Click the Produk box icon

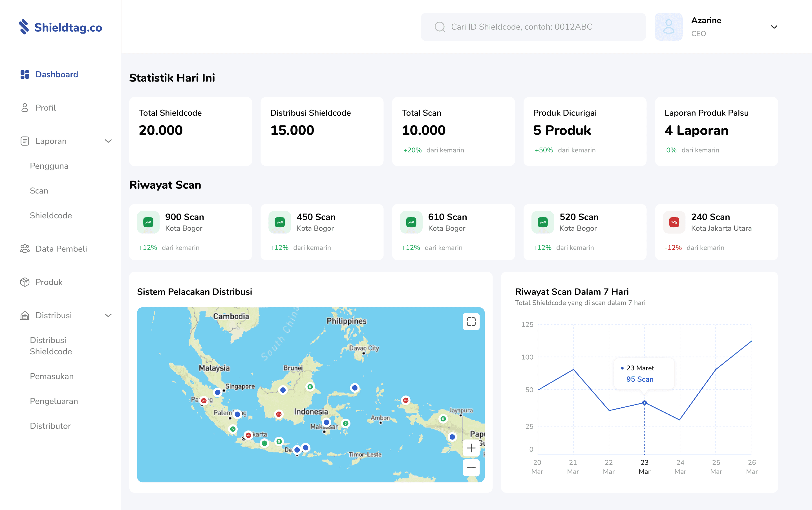click(25, 282)
